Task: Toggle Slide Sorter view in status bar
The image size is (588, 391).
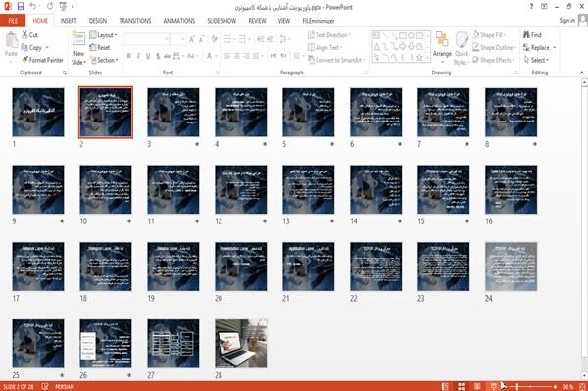Action: coord(462,386)
